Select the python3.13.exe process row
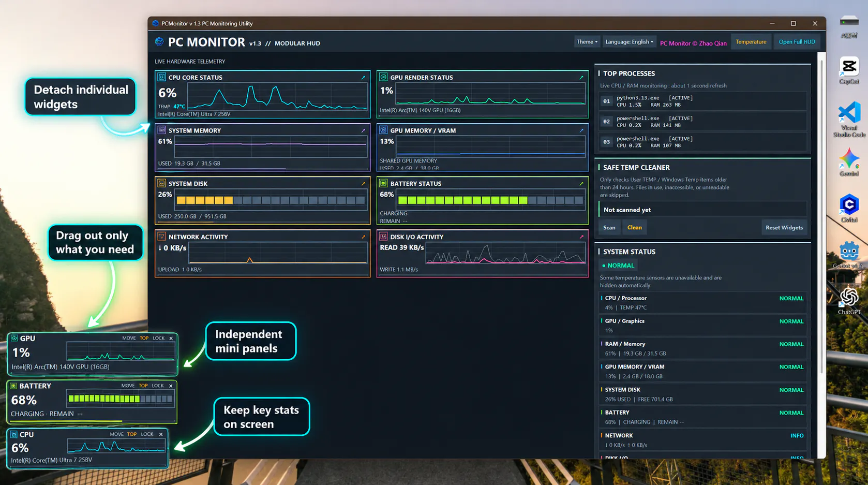 (x=703, y=101)
